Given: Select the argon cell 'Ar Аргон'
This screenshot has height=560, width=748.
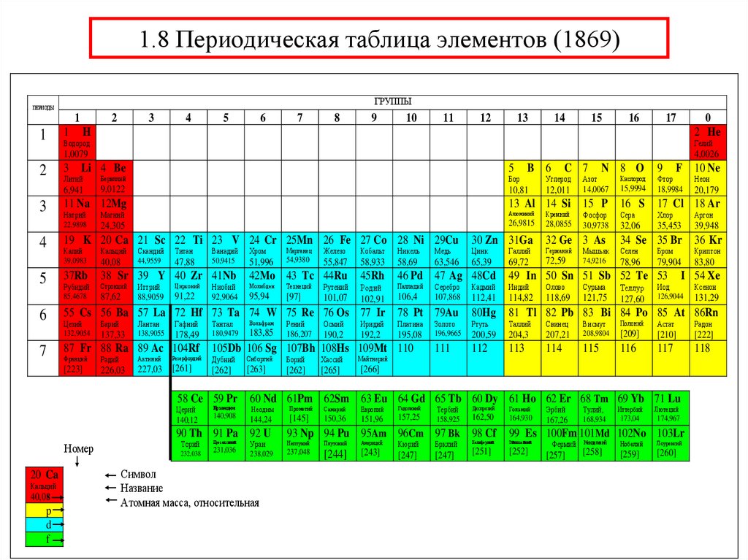Looking at the screenshot, I should pyautogui.click(x=708, y=214).
